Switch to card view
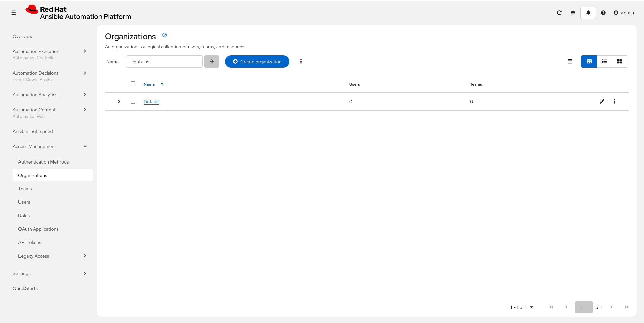This screenshot has height=323, width=644. pyautogui.click(x=619, y=62)
